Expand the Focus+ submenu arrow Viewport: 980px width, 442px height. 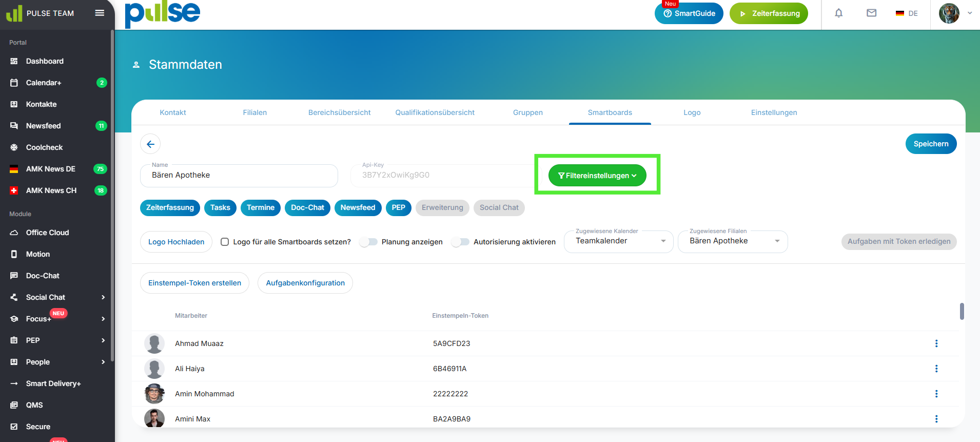click(103, 319)
